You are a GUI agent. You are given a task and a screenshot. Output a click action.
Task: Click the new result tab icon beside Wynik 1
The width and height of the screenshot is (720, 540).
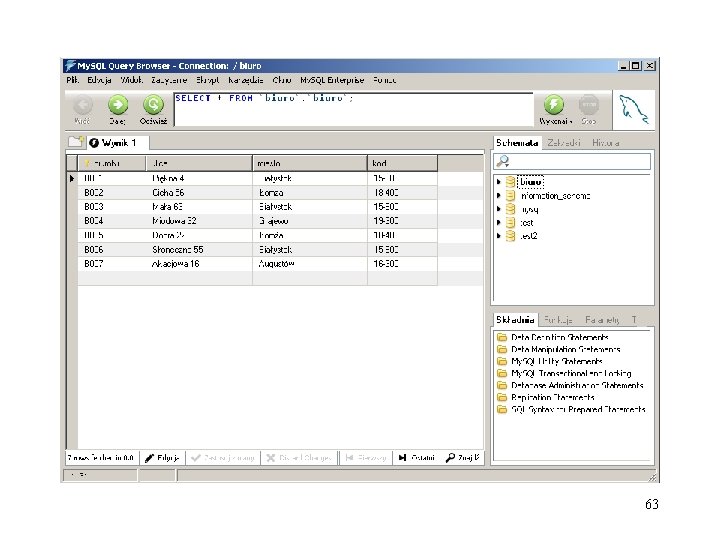[76, 142]
